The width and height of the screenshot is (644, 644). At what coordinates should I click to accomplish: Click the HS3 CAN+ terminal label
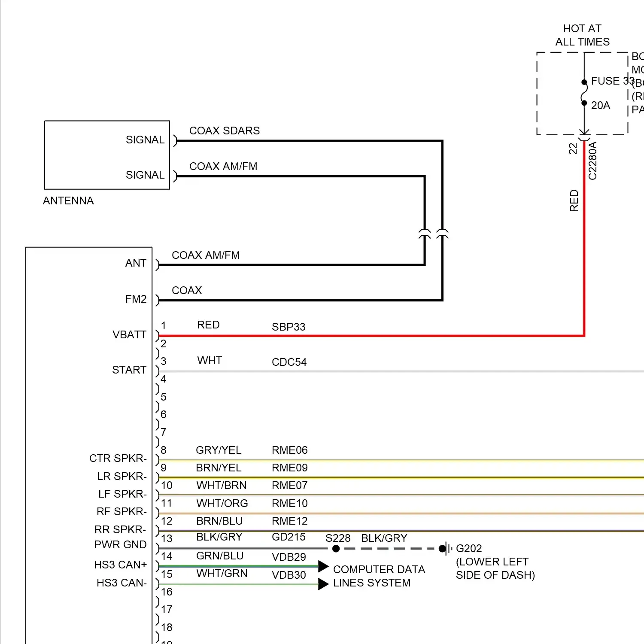(121, 565)
